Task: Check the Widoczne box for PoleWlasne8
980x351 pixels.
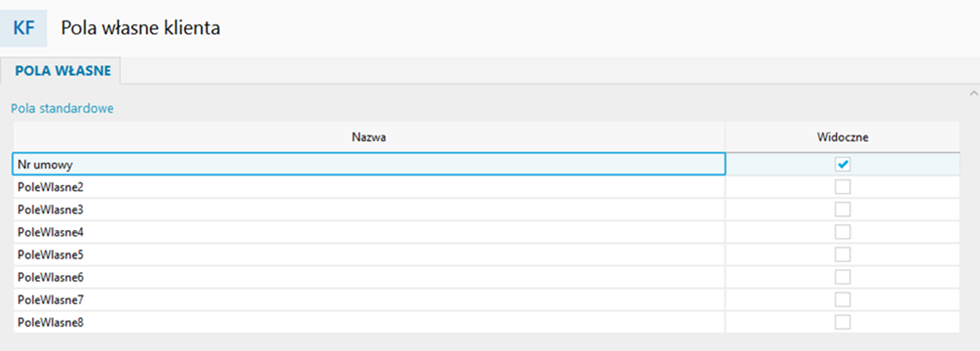Action: 843,322
